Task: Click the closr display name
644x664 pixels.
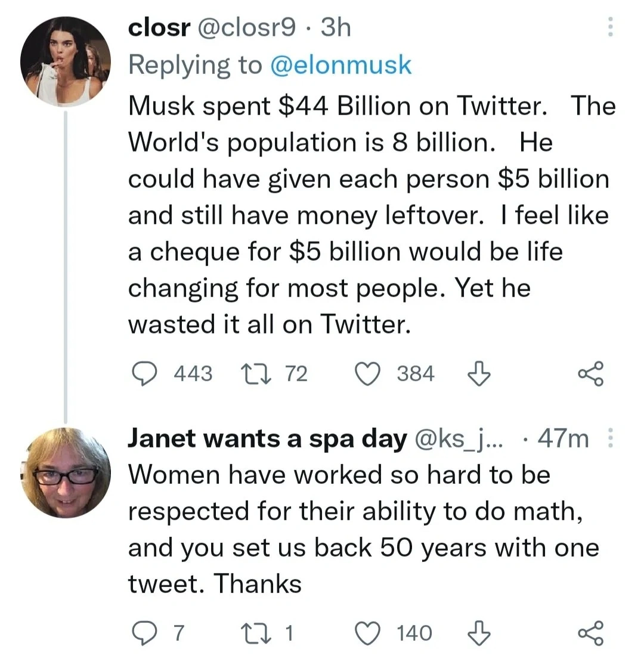Action: 157,28
